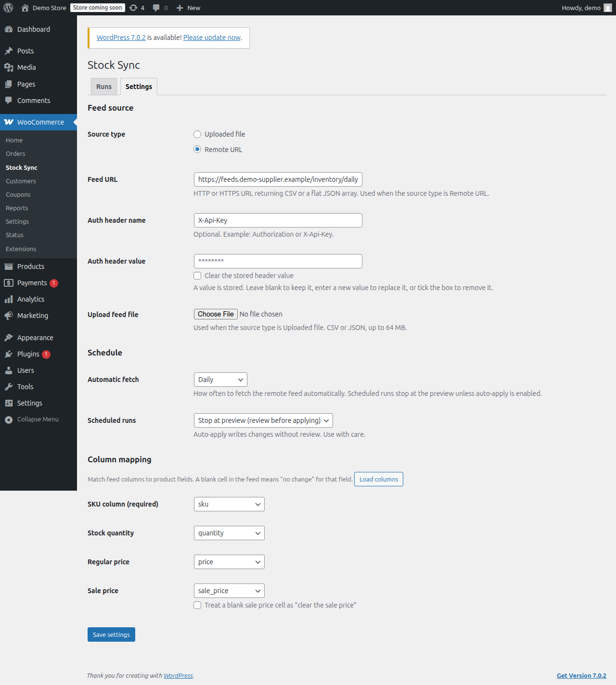Select the Remote URL radio button
Image resolution: width=616 pixels, height=685 pixels.
click(x=197, y=150)
